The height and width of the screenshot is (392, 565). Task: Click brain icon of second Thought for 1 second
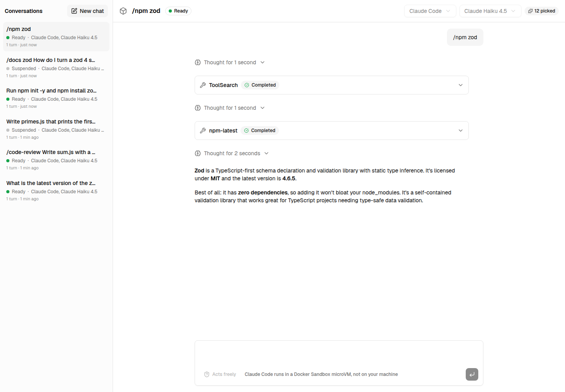tap(198, 108)
